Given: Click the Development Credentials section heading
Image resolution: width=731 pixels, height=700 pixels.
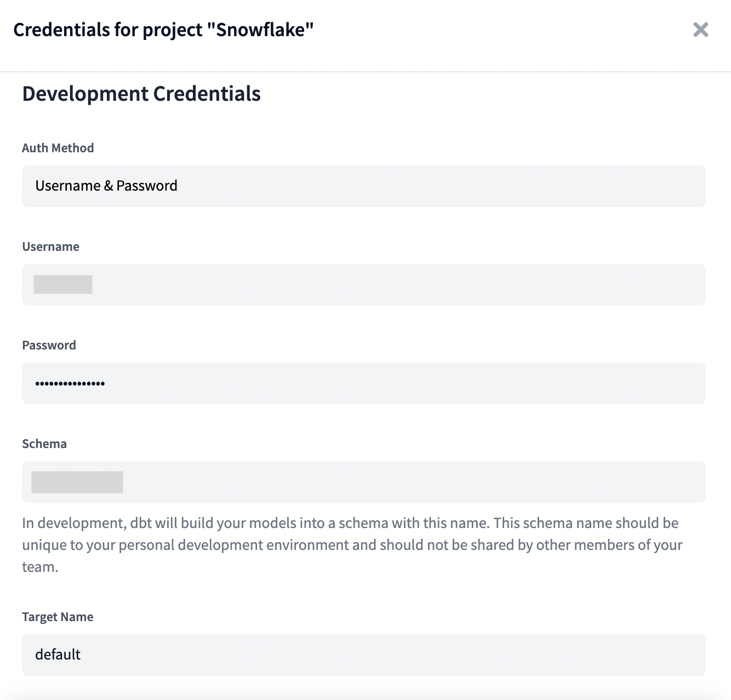Looking at the screenshot, I should click(x=141, y=94).
